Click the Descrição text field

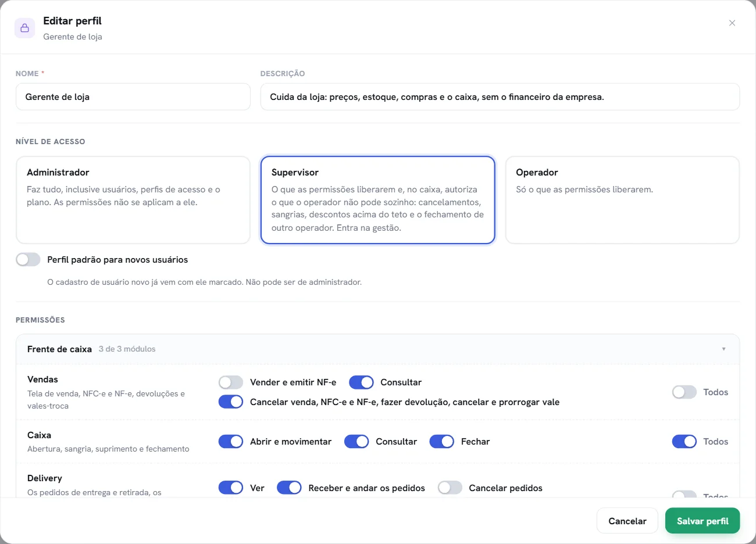pyautogui.click(x=500, y=97)
